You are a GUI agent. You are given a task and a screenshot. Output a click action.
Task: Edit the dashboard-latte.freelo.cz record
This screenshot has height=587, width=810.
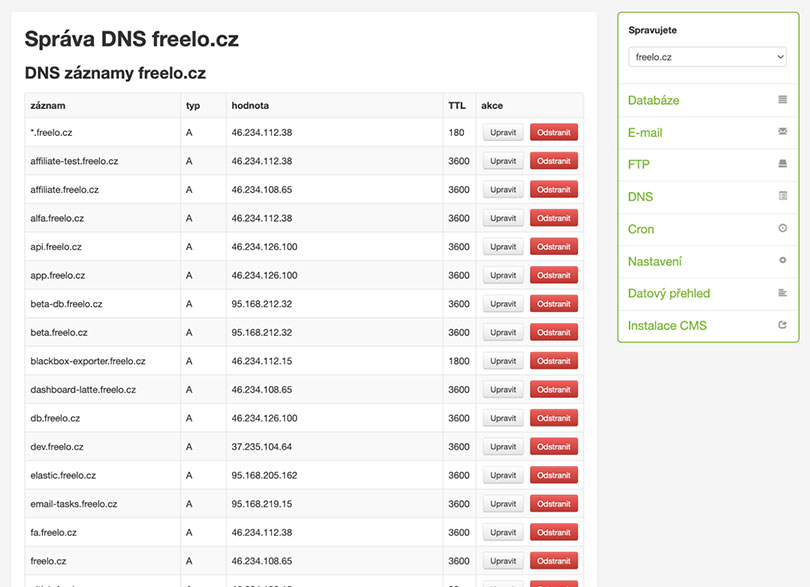point(503,390)
